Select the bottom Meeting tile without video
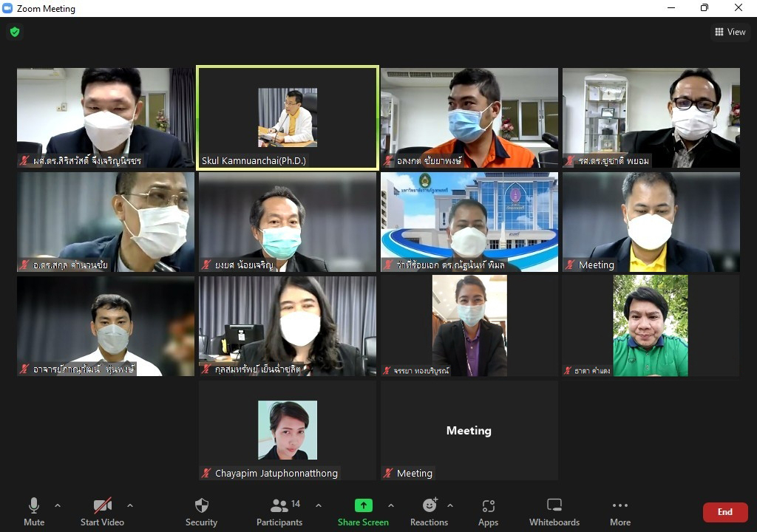The height and width of the screenshot is (532, 757). [469, 430]
